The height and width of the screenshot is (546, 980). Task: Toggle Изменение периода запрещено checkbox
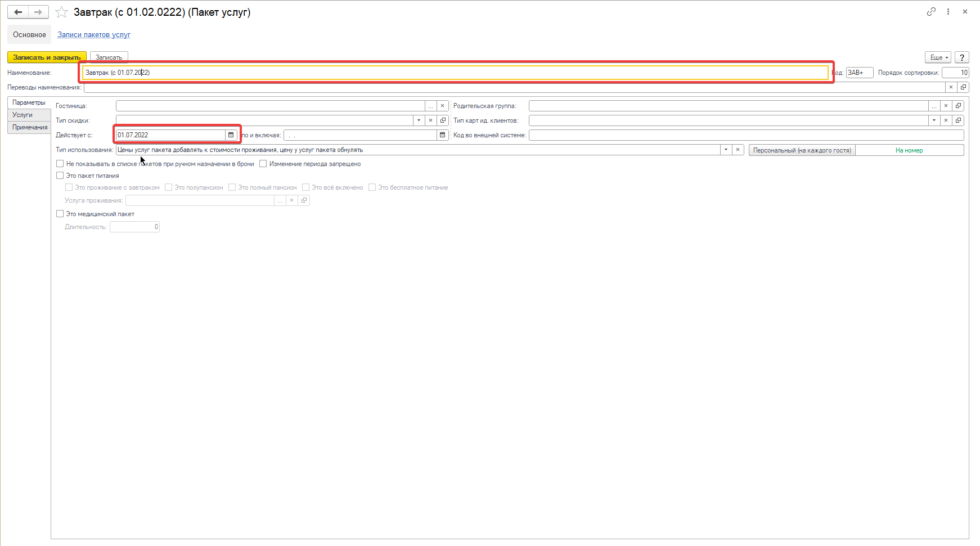pos(263,164)
